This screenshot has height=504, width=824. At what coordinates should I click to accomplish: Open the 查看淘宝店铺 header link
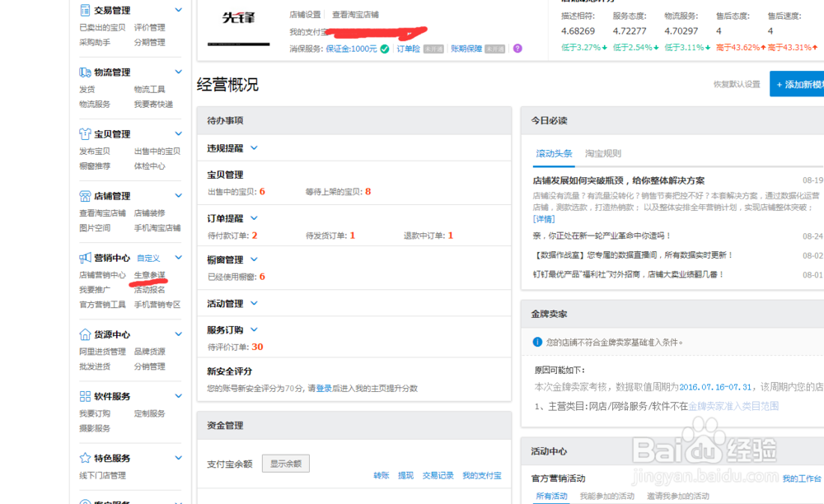355,15
